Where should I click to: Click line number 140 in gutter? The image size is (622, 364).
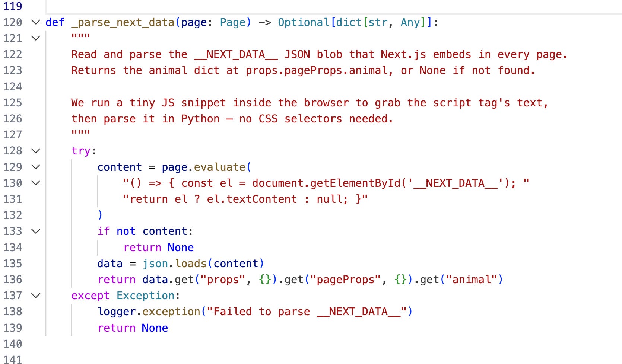coord(13,344)
